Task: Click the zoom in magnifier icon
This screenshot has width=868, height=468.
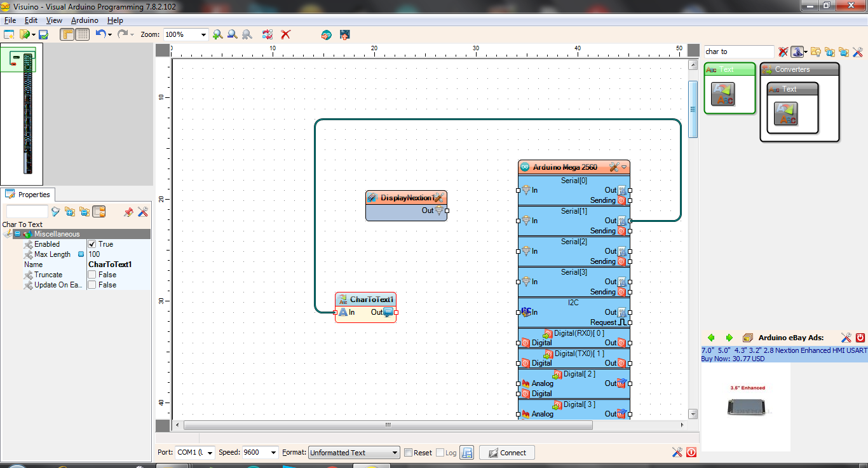Action: tap(217, 34)
